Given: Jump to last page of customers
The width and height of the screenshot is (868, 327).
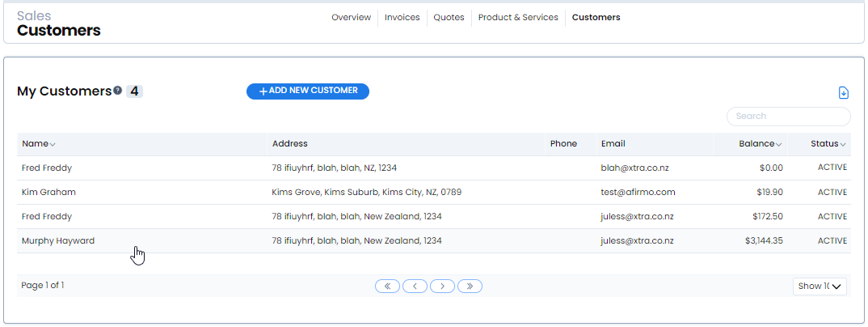Looking at the screenshot, I should tap(470, 286).
